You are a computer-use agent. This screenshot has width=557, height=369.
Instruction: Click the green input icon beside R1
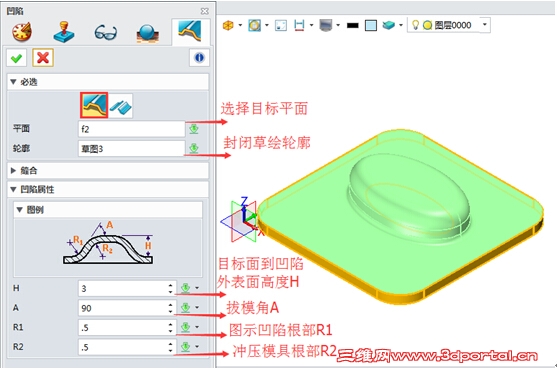click(185, 327)
